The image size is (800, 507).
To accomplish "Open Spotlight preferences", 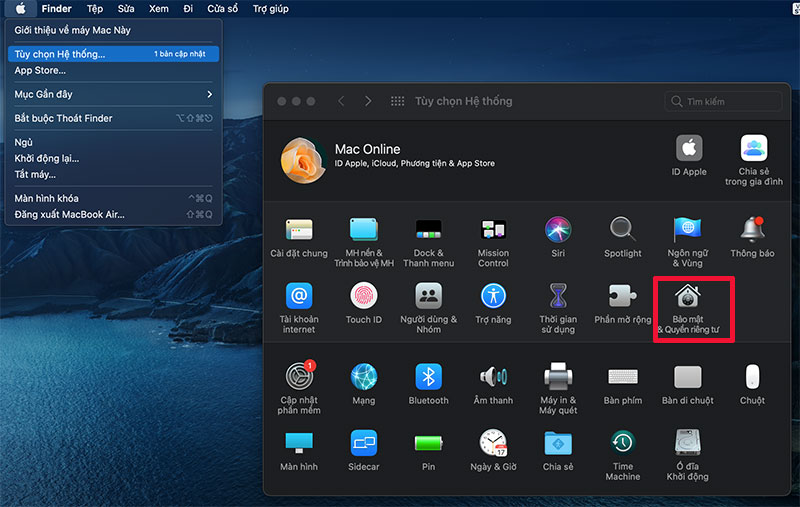I will (623, 237).
